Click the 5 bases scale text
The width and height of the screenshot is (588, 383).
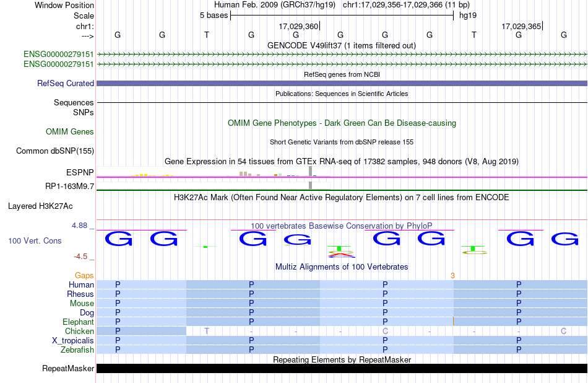coord(214,15)
